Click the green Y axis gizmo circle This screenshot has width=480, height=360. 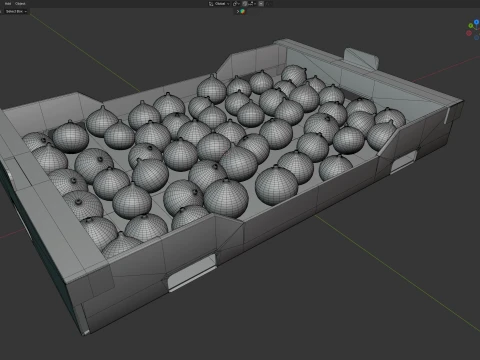tap(471, 26)
